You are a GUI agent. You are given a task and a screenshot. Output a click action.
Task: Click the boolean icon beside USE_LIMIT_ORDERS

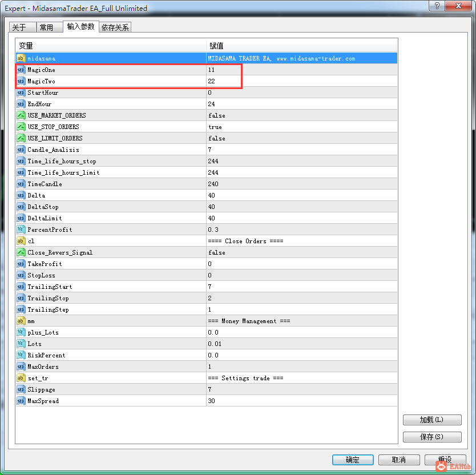(21, 138)
